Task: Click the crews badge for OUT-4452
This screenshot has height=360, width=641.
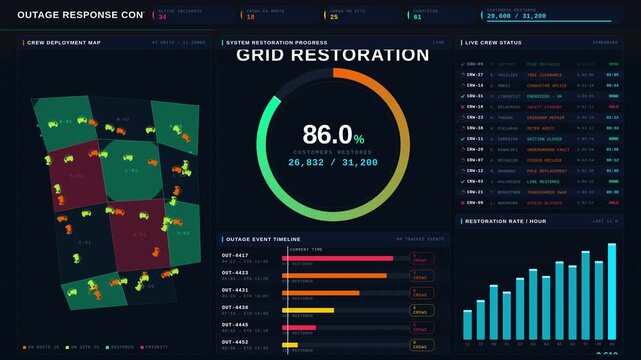Action: click(x=421, y=345)
